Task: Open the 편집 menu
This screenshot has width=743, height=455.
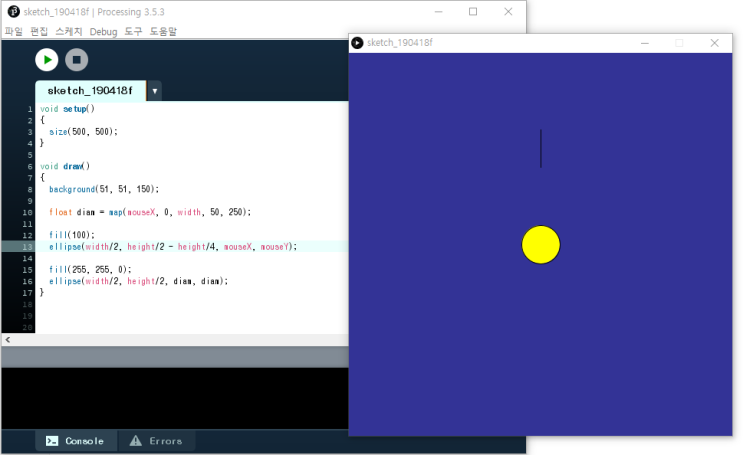Action: pos(39,31)
